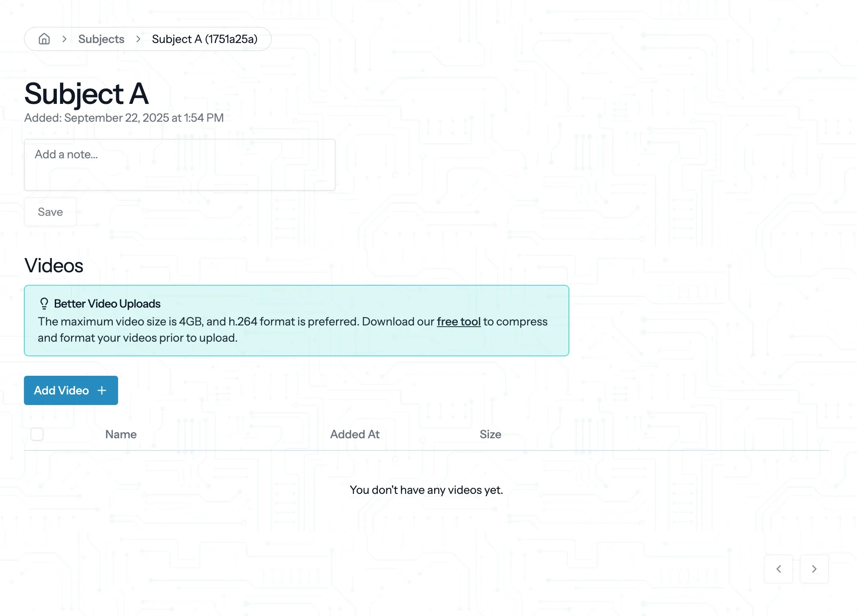Viewport: 857px width, 616px height.
Task: Click Subject A (1751a25a) breadcrumb item
Action: click(205, 39)
